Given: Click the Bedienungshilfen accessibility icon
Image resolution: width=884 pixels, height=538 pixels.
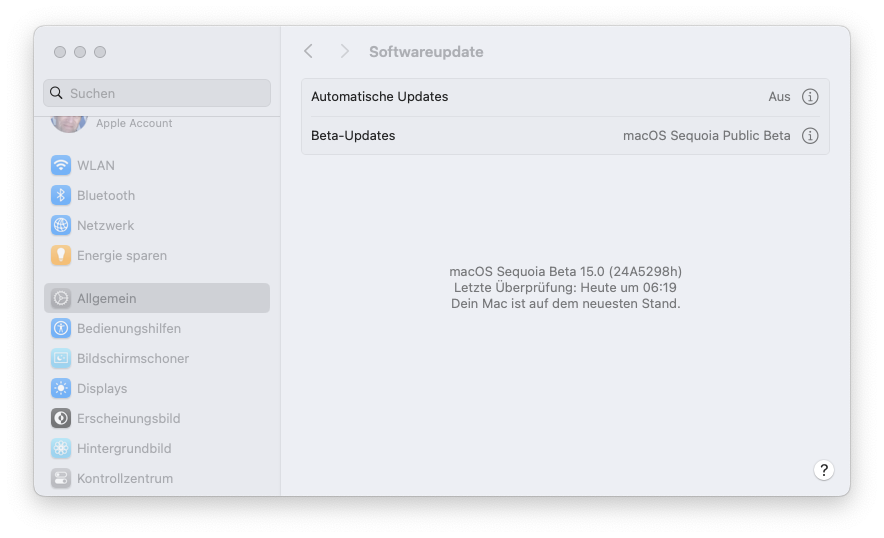Looking at the screenshot, I should (61, 329).
